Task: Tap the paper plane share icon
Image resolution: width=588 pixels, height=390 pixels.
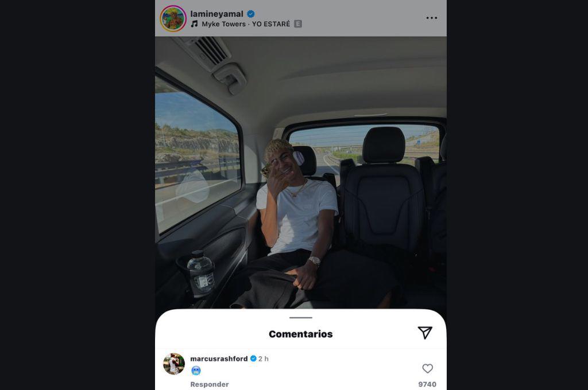Action: tap(425, 333)
